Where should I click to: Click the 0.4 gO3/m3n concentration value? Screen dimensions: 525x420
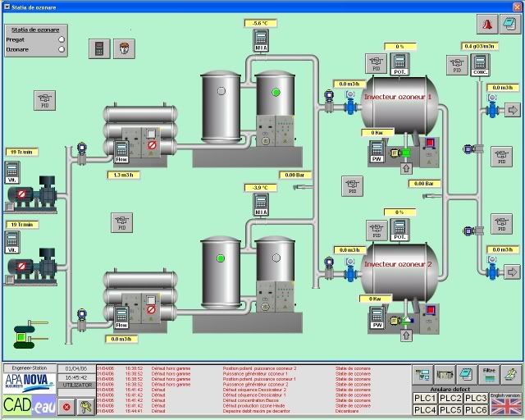click(x=479, y=46)
